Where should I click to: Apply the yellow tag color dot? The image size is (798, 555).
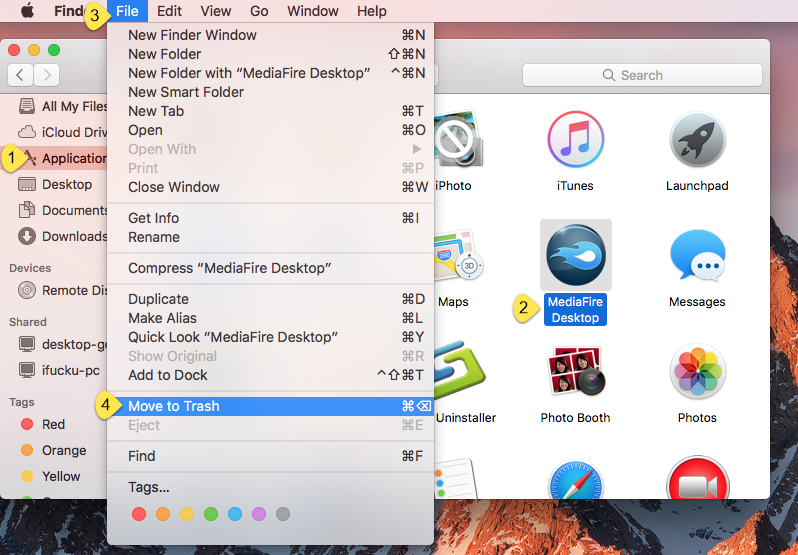187,514
